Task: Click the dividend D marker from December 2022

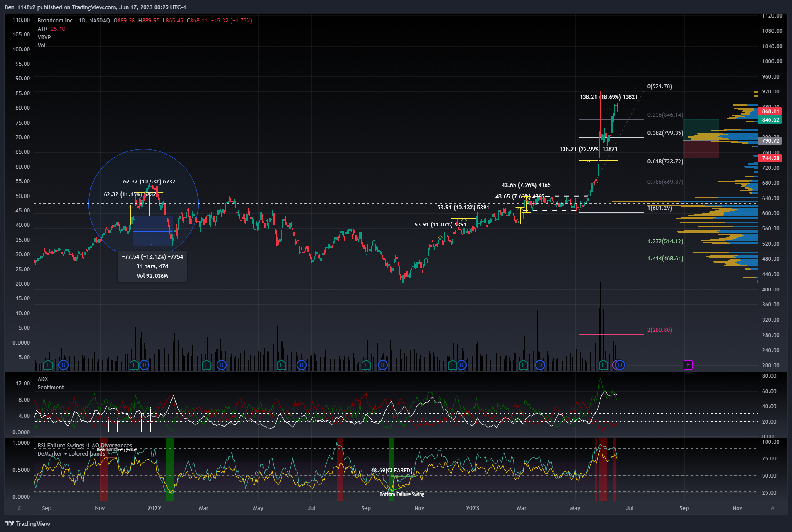Action: tap(461, 365)
